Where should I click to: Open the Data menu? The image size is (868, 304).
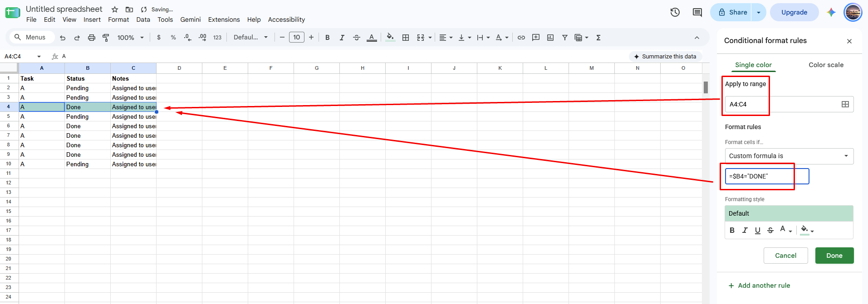[143, 19]
